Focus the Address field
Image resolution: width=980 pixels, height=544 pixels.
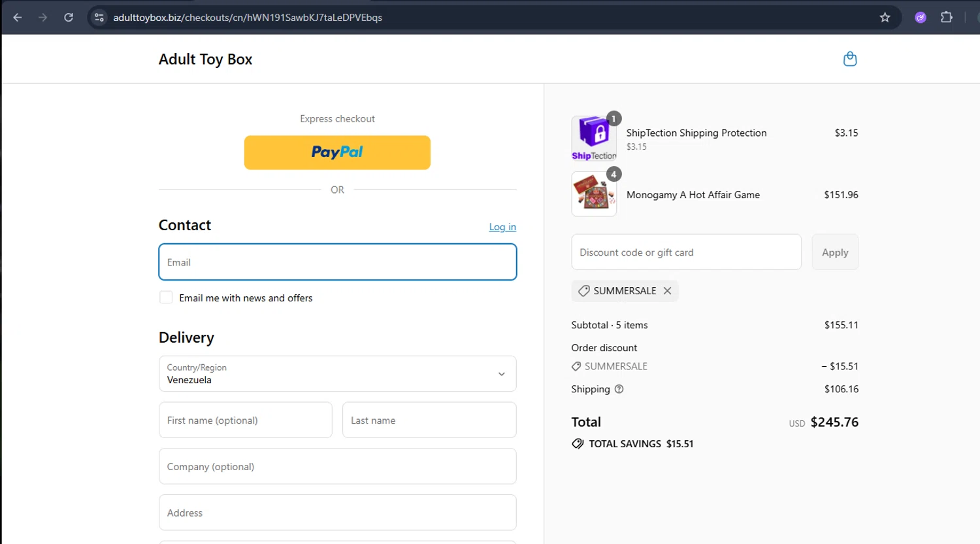point(338,513)
